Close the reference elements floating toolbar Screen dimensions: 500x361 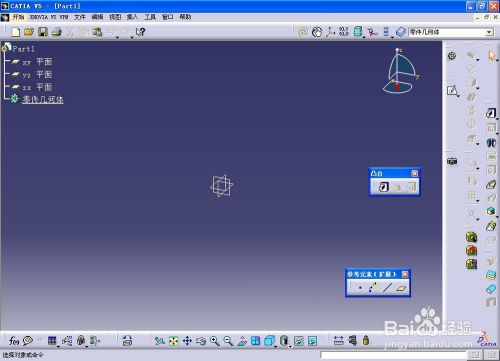click(405, 274)
